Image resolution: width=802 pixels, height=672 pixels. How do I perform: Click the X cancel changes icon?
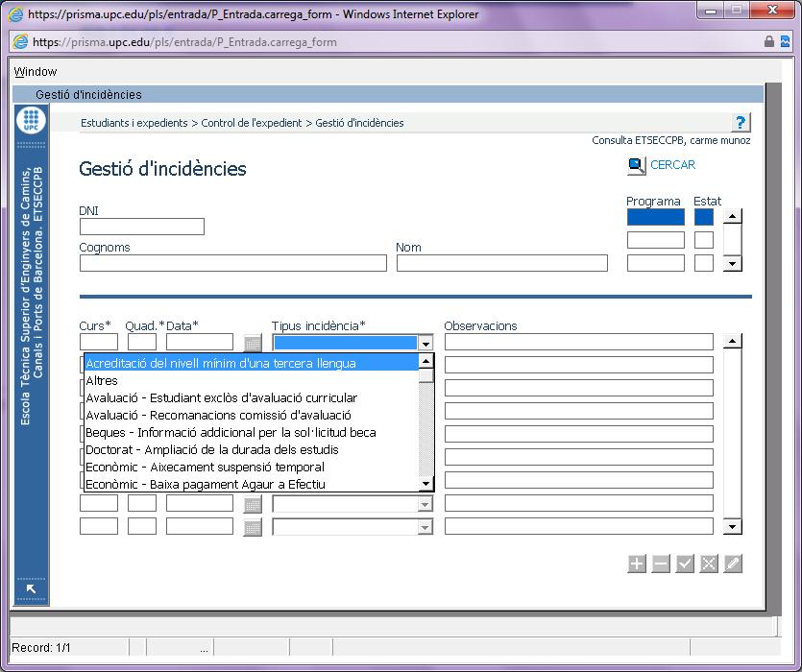coord(709,564)
